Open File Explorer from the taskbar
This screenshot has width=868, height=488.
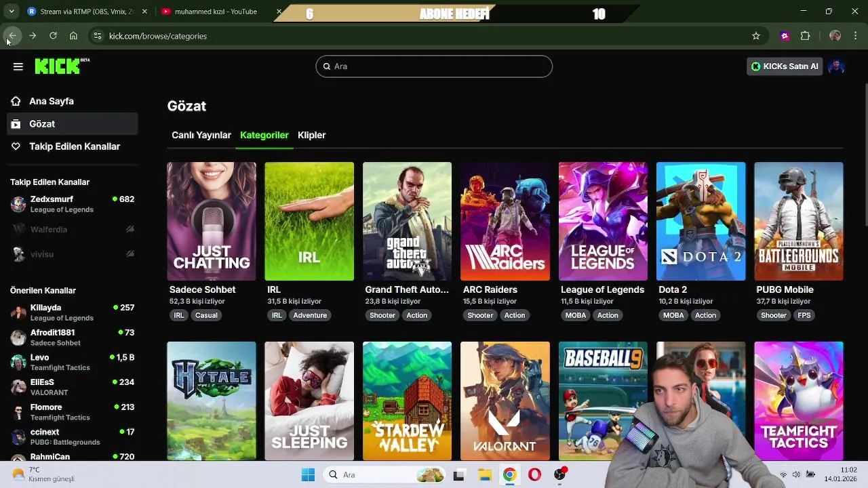click(x=484, y=474)
